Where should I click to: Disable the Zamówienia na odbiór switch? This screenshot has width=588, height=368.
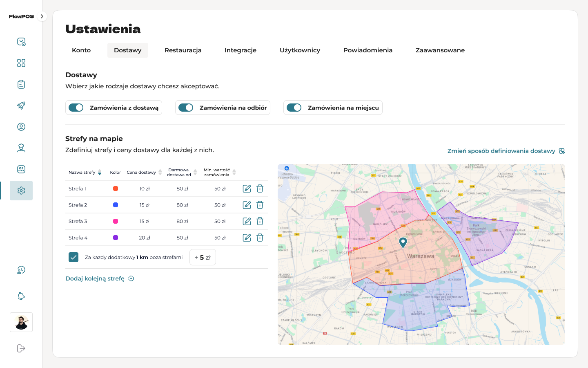point(186,108)
